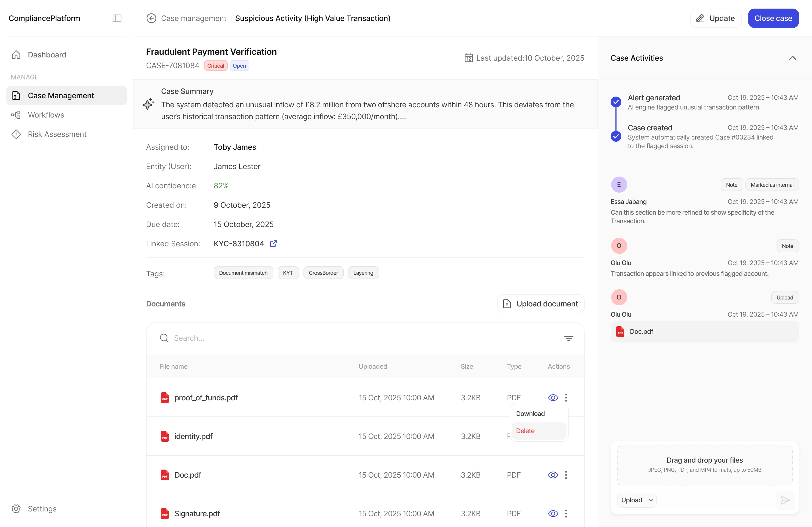Click the Upload document button
Viewport: 812px width, 527px height.
pyautogui.click(x=541, y=303)
